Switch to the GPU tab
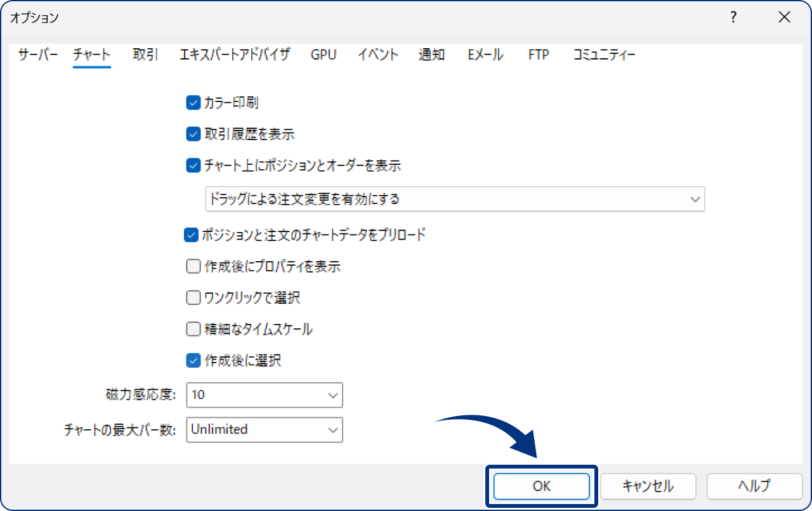Screen dimensions: 812x511 (x=324, y=55)
